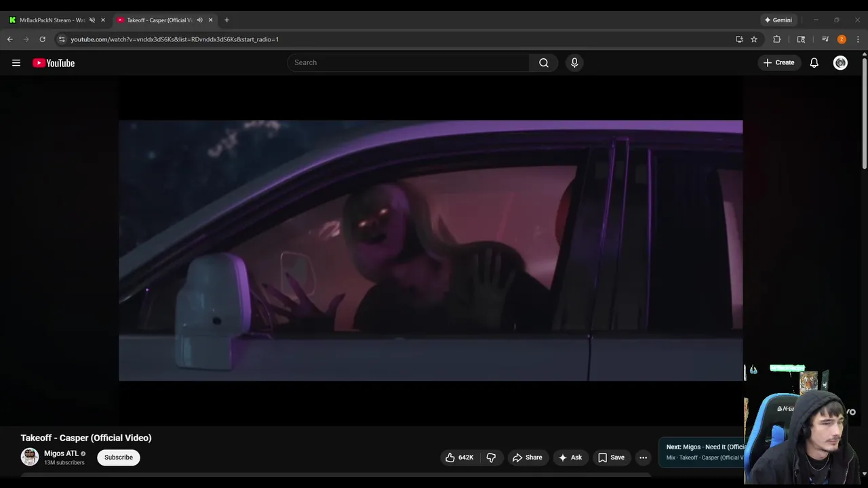
Task: Open the Migos ATL channel avatar
Action: pos(30,457)
